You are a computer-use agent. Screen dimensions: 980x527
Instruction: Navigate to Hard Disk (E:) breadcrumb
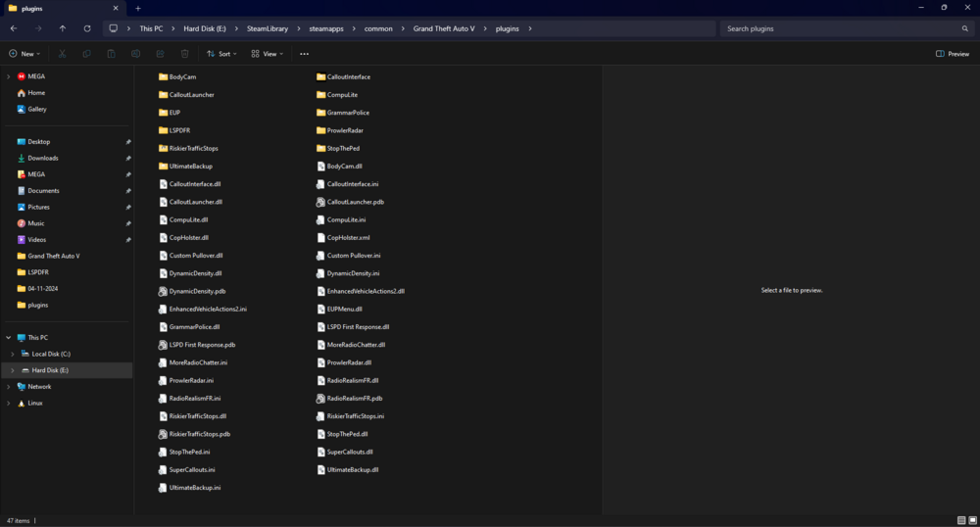point(205,28)
